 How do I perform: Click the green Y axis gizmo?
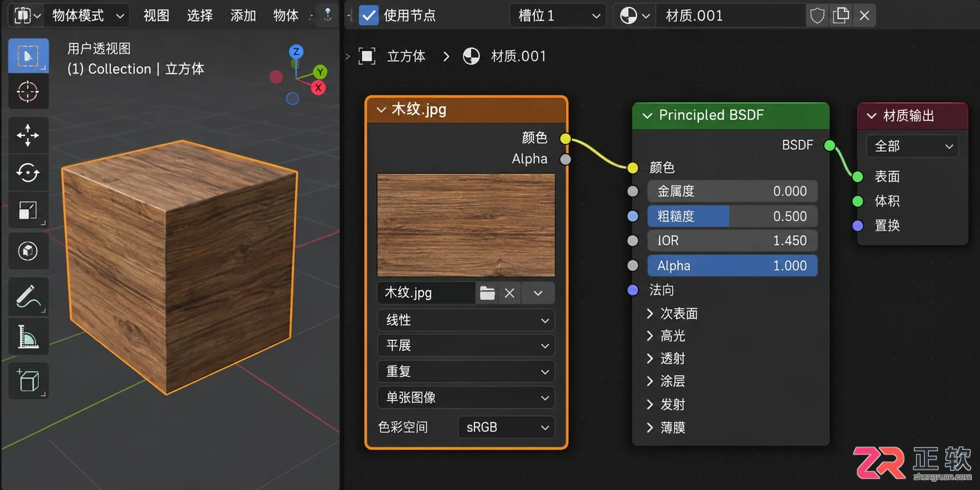tap(321, 72)
